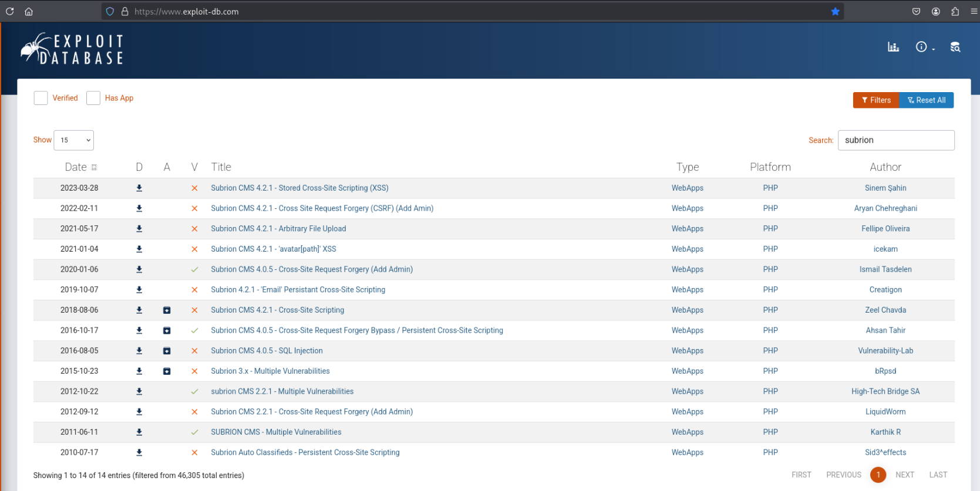Click the Reset All button
980x491 pixels.
[927, 100]
